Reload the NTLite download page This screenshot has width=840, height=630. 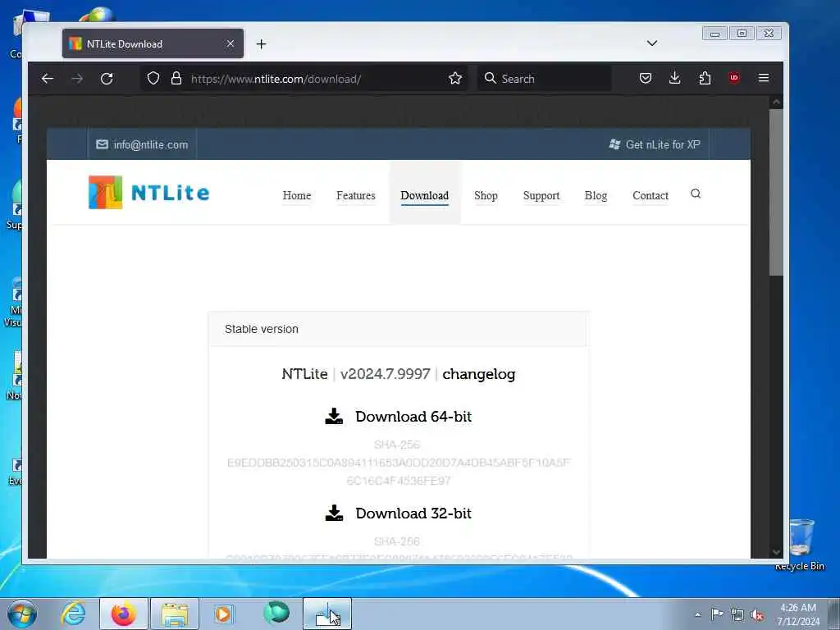pyautogui.click(x=107, y=79)
